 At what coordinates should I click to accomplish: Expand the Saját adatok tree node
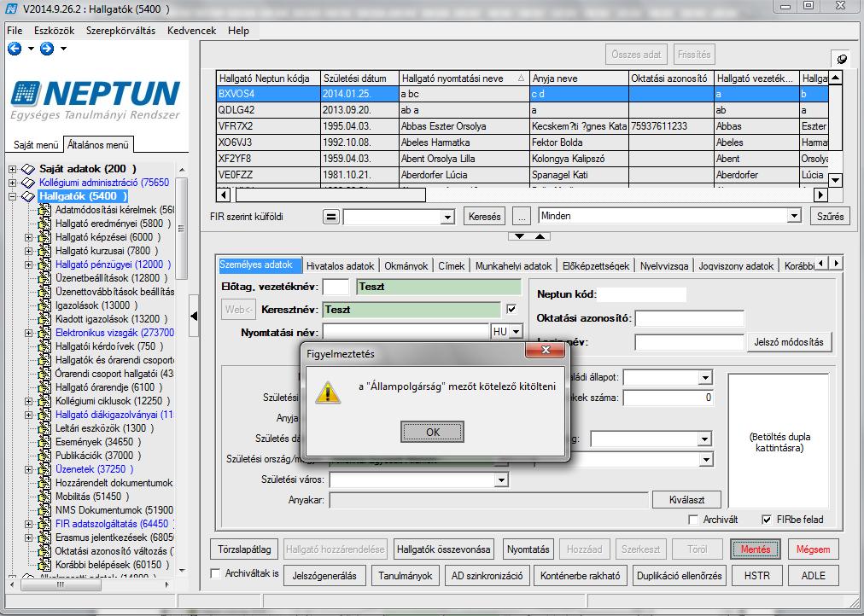(x=13, y=169)
